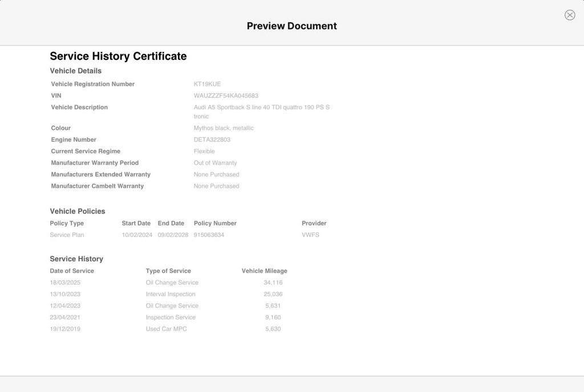The width and height of the screenshot is (584, 392).
Task: Click the Preview Document title
Action: coord(291,26)
